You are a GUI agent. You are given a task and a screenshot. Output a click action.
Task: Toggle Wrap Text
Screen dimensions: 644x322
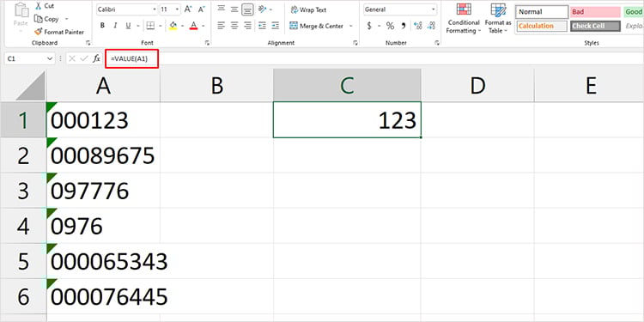[308, 9]
